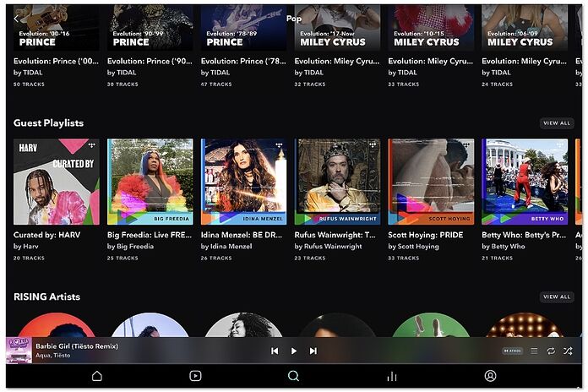Toggle shuffle mode
Screen dimensions: 588x392
568,351
